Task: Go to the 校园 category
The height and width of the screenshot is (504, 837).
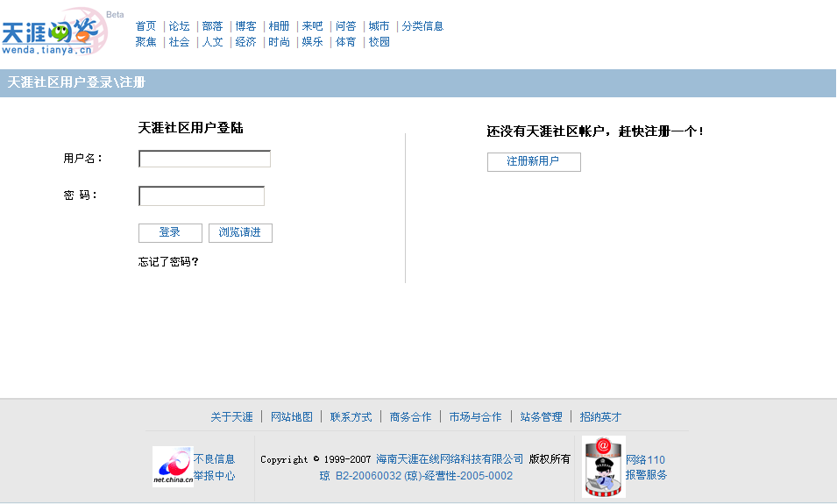Action: [x=379, y=42]
